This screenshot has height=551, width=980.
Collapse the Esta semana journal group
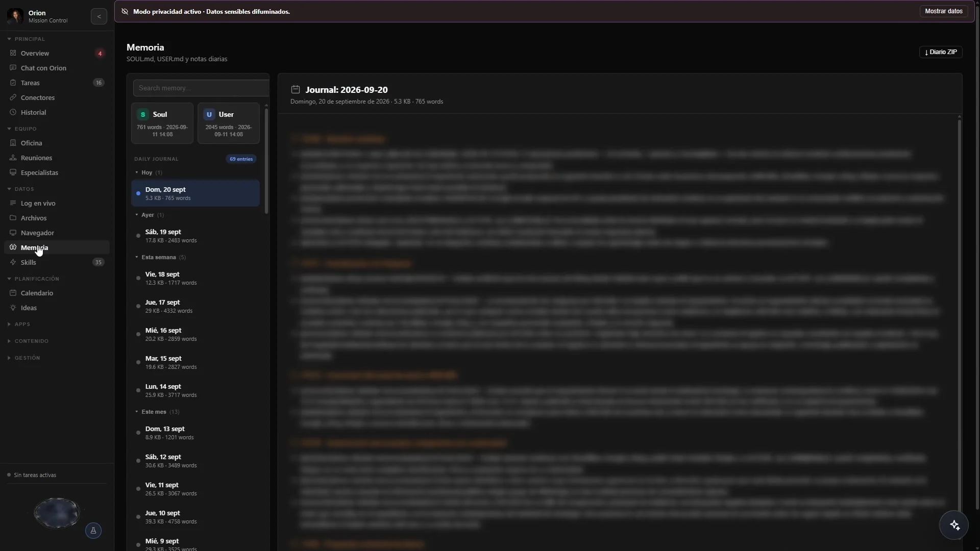pyautogui.click(x=160, y=257)
